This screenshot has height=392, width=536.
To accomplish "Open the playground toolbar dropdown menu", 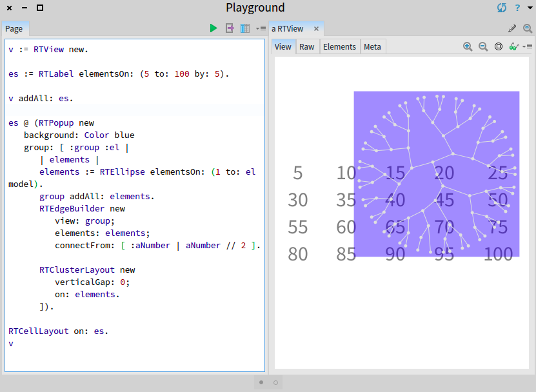I will 261,28.
